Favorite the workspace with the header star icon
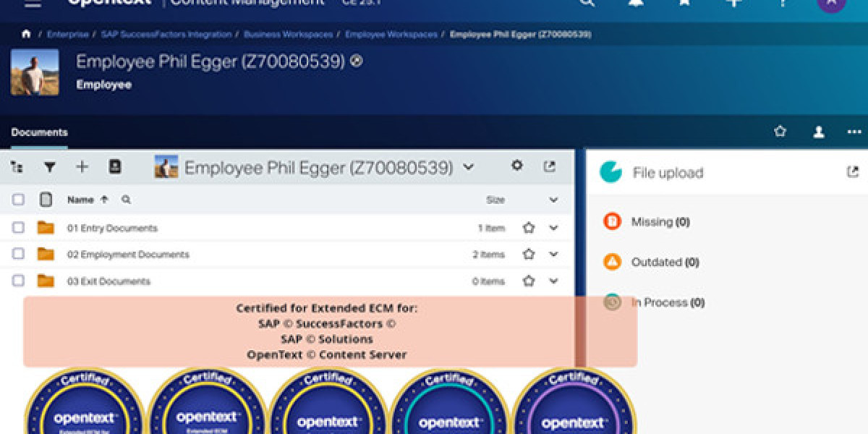The image size is (868, 434). click(780, 132)
